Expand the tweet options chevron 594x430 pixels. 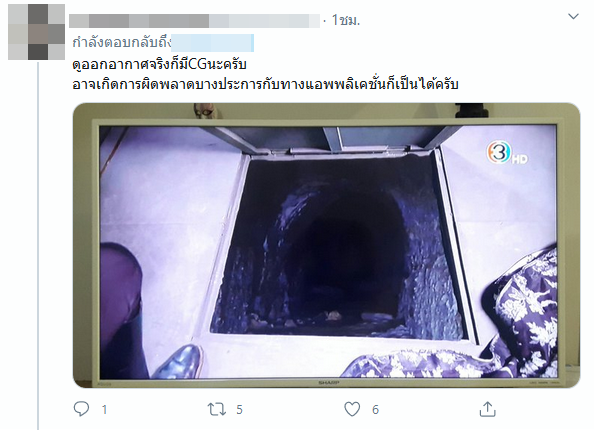[574, 16]
